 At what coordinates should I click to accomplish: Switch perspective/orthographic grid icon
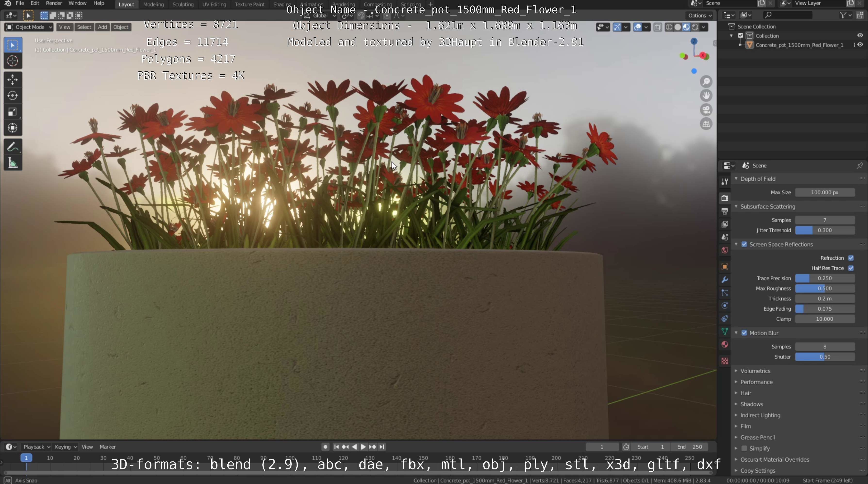click(706, 124)
